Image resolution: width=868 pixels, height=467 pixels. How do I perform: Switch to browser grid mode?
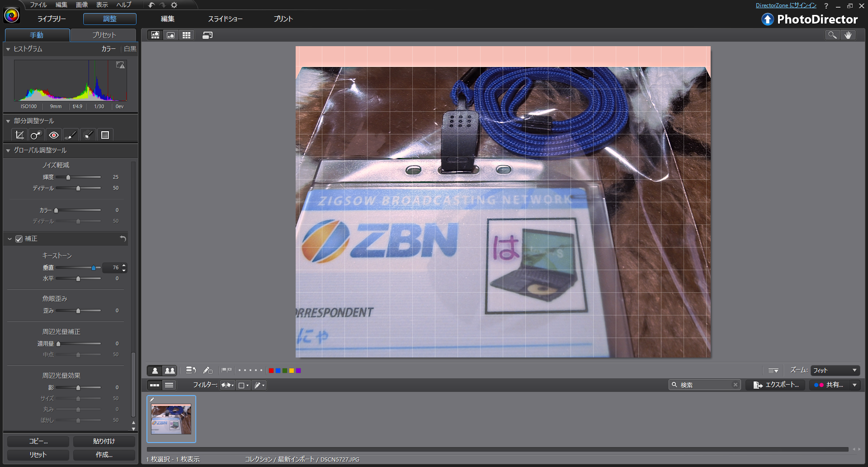pos(186,35)
